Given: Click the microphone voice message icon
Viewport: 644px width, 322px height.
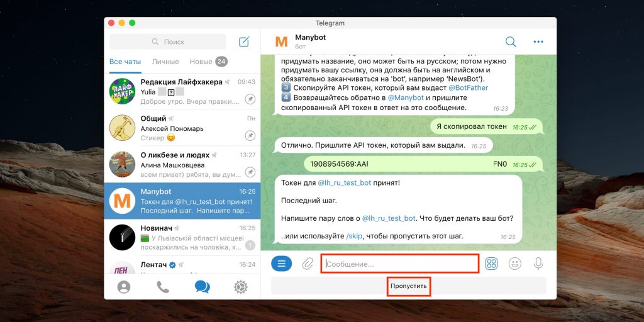Looking at the screenshot, I should click(x=538, y=264).
